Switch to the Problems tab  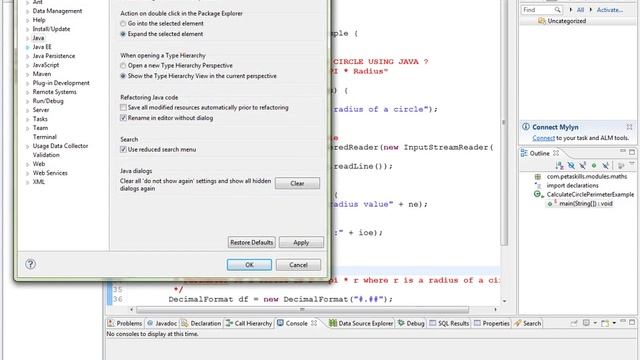coord(124,323)
